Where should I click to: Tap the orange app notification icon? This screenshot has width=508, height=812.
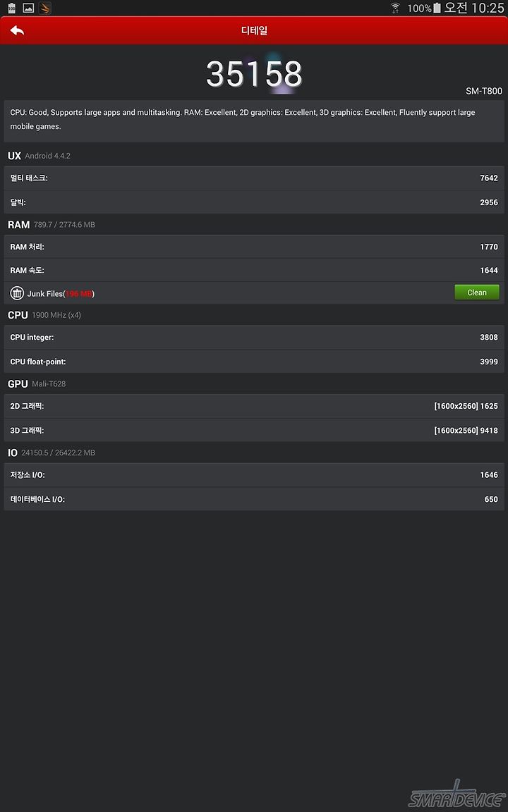[45, 8]
